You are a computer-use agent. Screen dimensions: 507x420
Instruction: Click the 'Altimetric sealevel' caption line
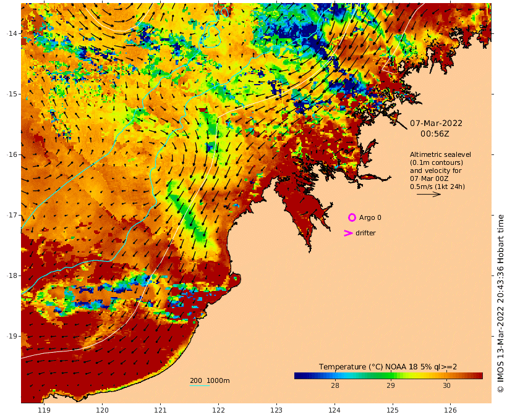440,154
